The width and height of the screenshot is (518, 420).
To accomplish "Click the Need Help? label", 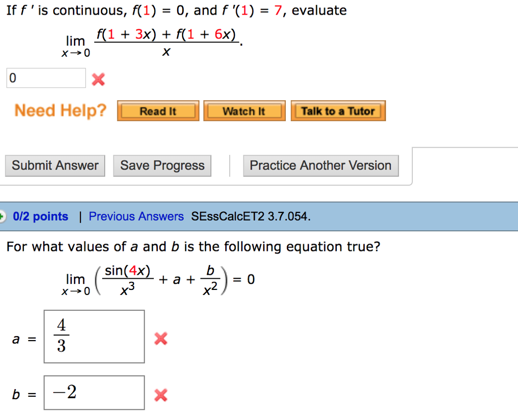I will click(60, 110).
